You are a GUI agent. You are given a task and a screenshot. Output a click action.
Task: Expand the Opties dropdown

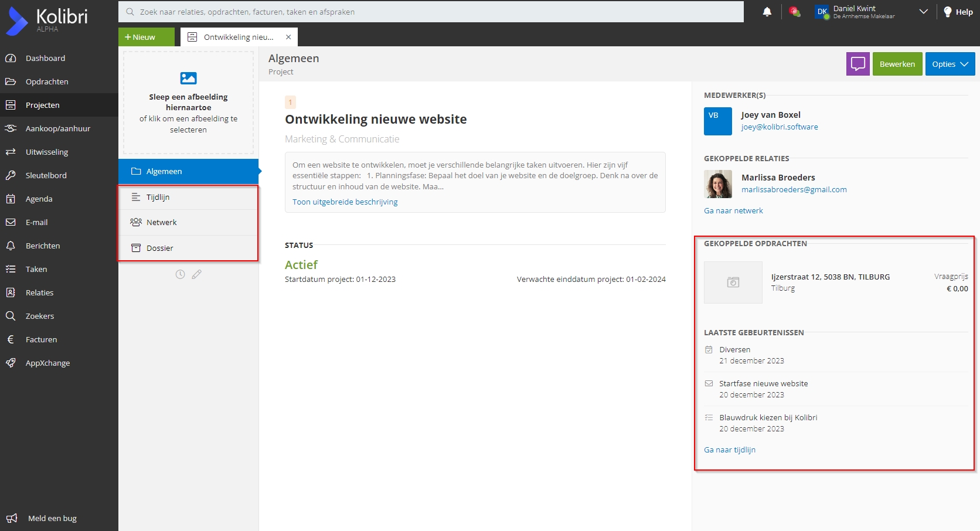click(x=950, y=64)
